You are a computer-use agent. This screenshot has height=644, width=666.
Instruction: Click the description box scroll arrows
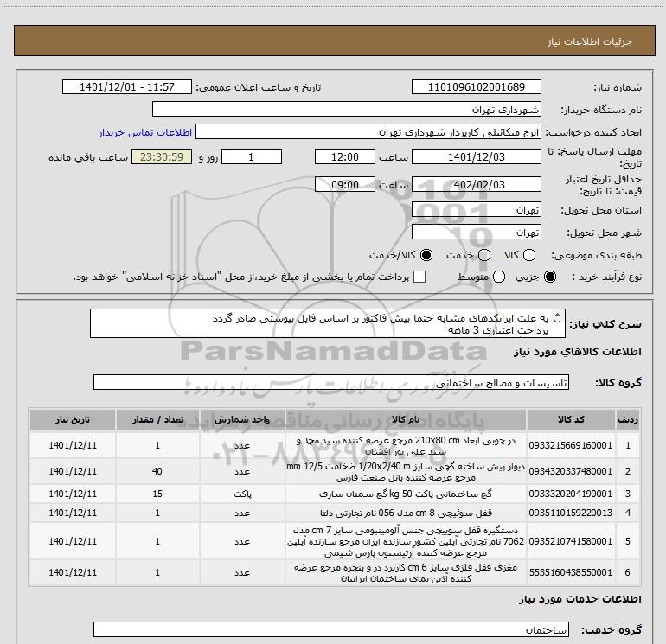[558, 317]
